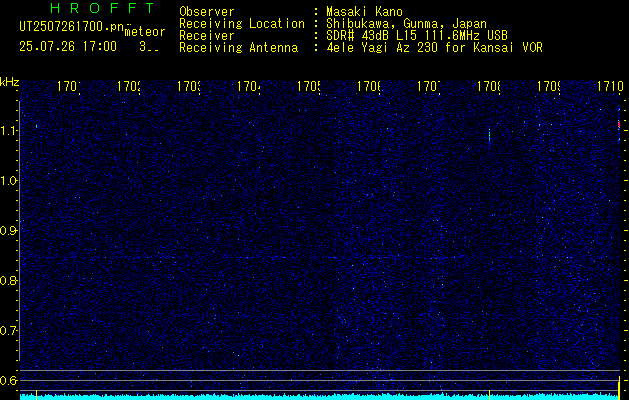Click the 1707 time axis label
This screenshot has width=629, height=400.
[429, 86]
